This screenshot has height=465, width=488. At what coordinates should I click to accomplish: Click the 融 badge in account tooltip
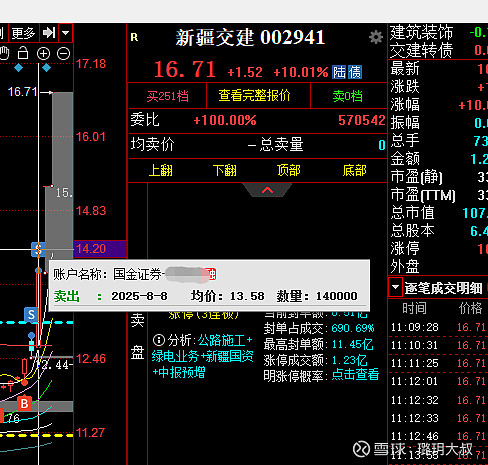tap(211, 274)
